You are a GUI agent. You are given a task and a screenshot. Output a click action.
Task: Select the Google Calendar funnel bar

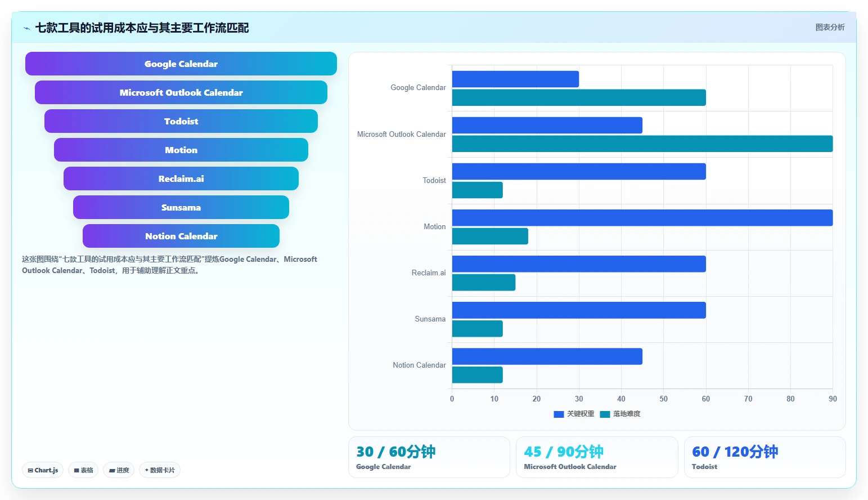point(181,64)
